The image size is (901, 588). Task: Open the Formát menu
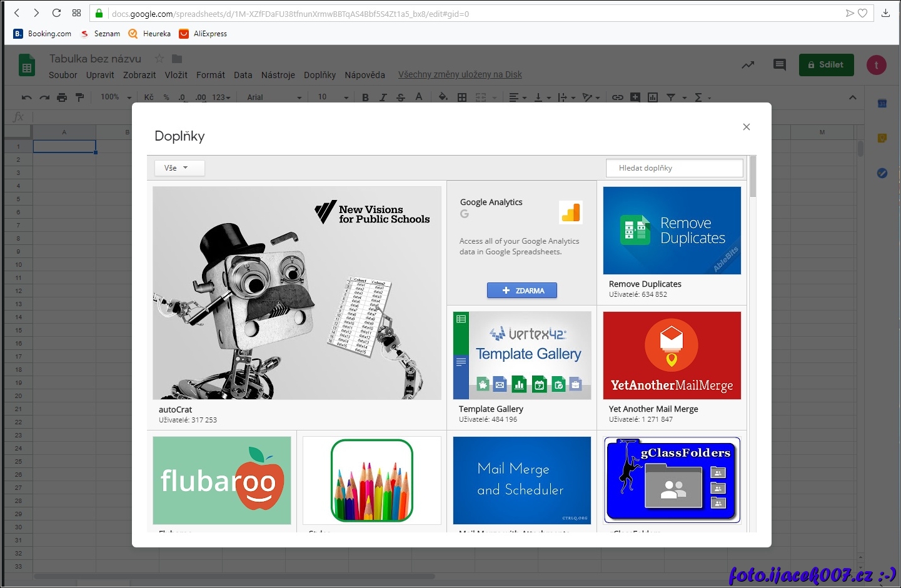[210, 75]
